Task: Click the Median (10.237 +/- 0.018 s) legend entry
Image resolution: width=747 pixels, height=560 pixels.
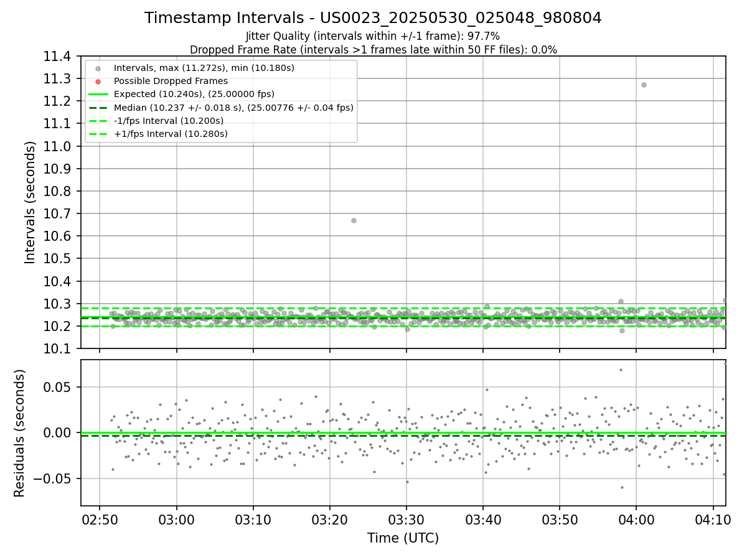Action: pos(234,107)
